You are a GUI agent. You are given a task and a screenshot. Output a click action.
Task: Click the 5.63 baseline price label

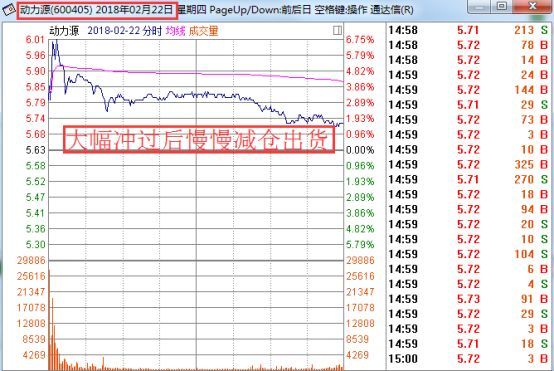pos(35,150)
